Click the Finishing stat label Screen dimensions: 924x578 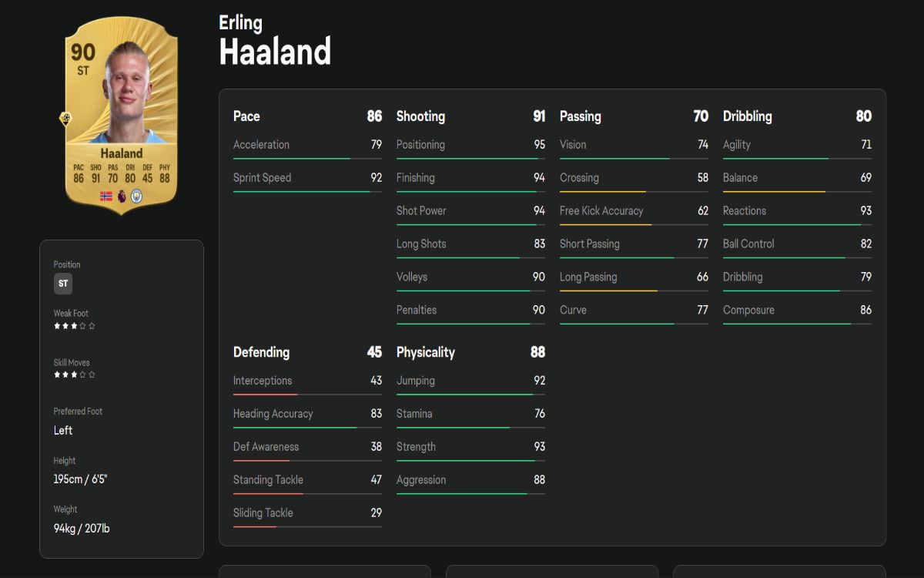[x=415, y=177]
